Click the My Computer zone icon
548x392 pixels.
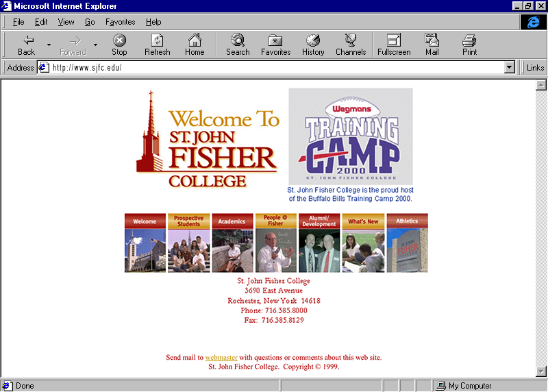pyautogui.click(x=441, y=386)
